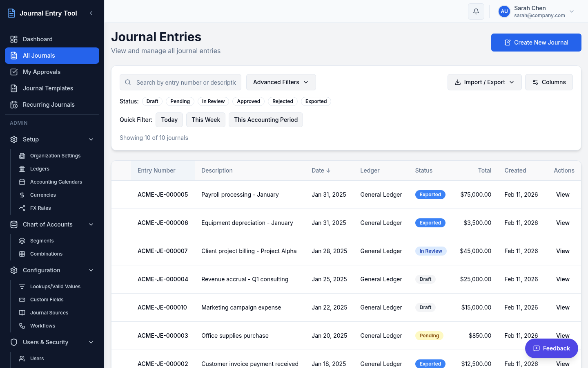View entry ACME-JE-000007 details
Viewport: 588px width, 368px height.
coord(562,251)
